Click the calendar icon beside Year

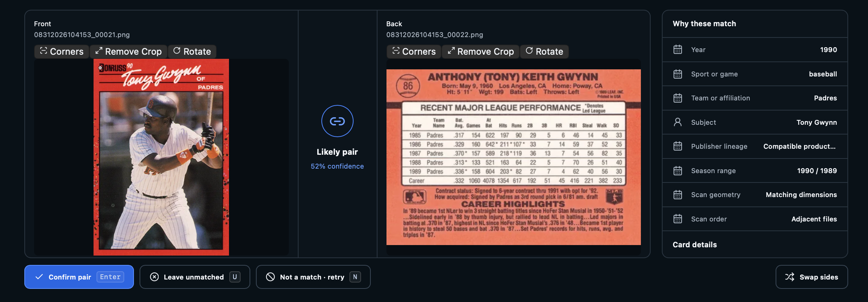coord(678,49)
